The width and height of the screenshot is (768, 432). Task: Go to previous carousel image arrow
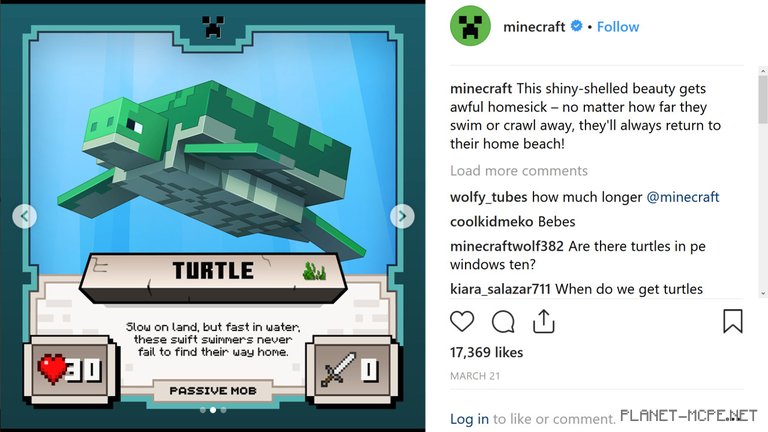click(24, 216)
